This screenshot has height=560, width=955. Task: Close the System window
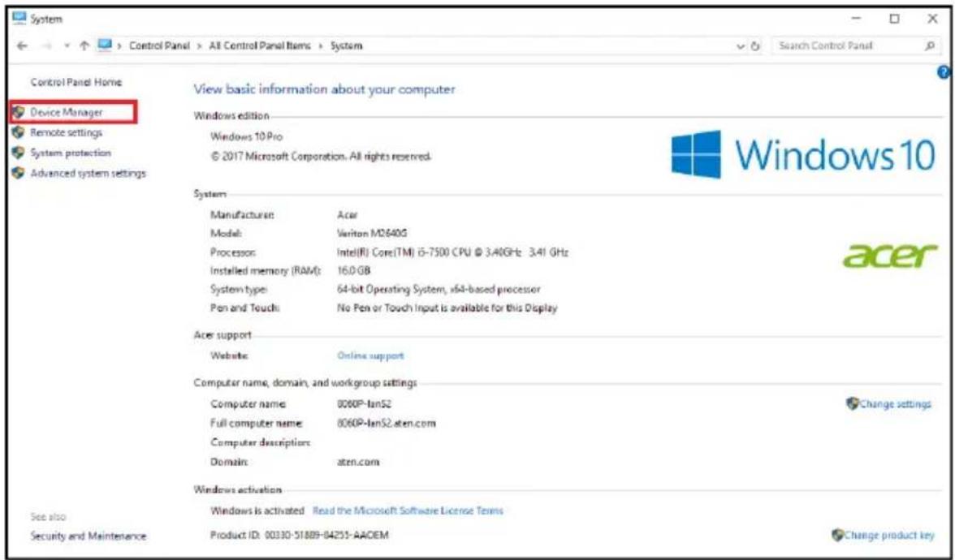click(932, 19)
